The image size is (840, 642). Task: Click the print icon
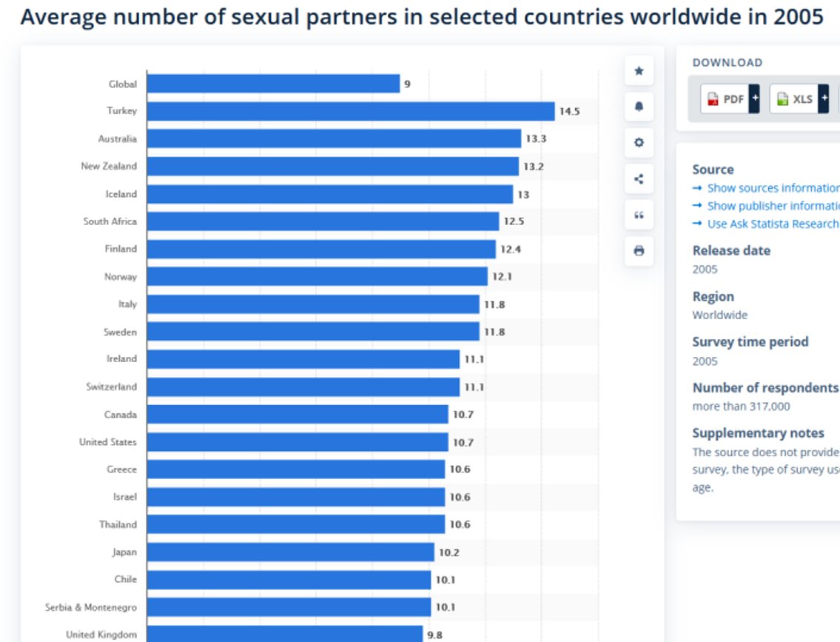tap(639, 251)
